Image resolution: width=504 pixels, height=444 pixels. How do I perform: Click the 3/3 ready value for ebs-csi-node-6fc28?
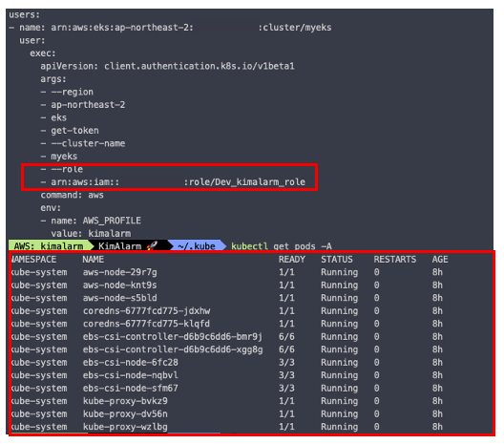pyautogui.click(x=286, y=362)
